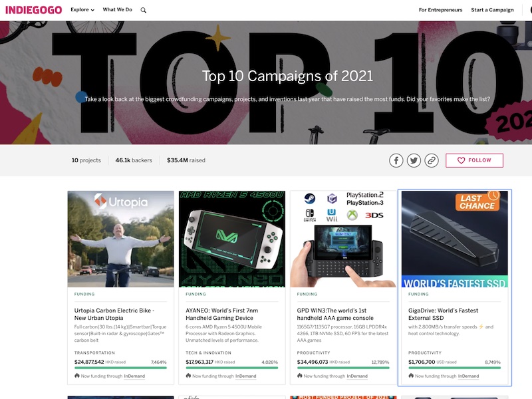Click the $34,496,073 raised amount

point(313,362)
